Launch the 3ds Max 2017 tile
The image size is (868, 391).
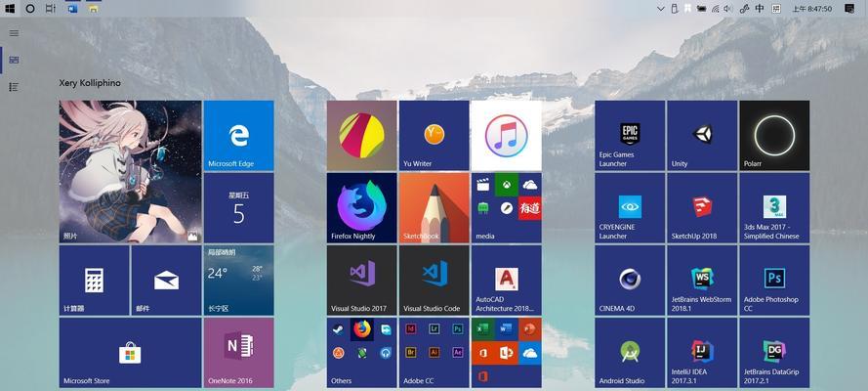pyautogui.click(x=774, y=207)
